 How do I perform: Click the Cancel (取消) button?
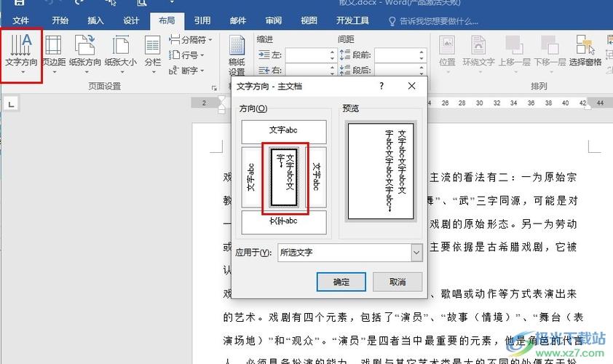398,282
